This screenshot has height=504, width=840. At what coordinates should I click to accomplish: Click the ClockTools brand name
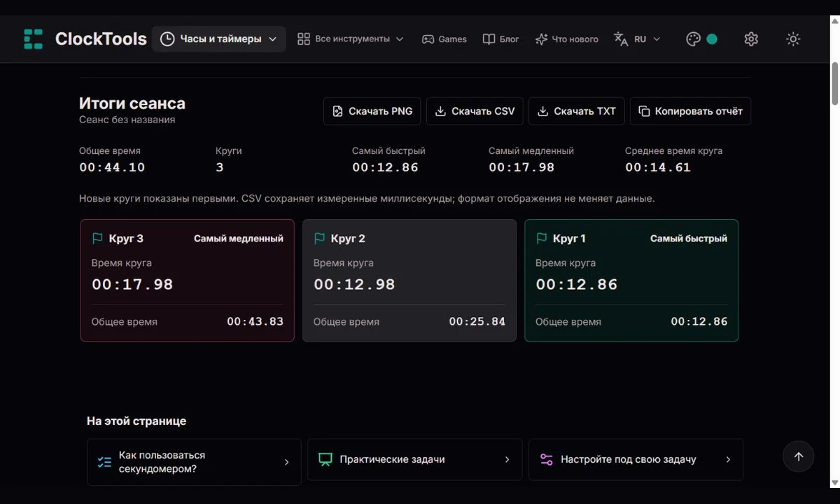pyautogui.click(x=101, y=39)
